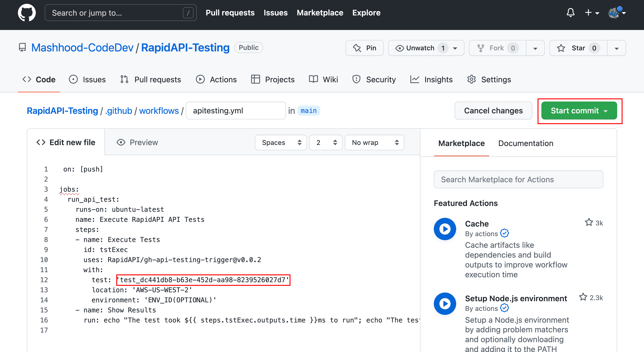
Task: Click the Wiki book icon
Action: [313, 79]
